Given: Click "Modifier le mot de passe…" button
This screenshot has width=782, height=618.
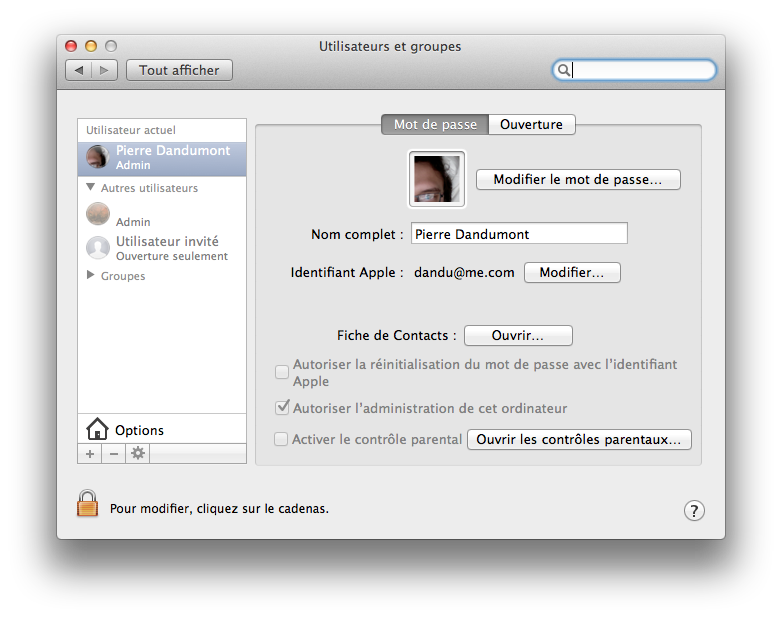Looking at the screenshot, I should pos(578,180).
